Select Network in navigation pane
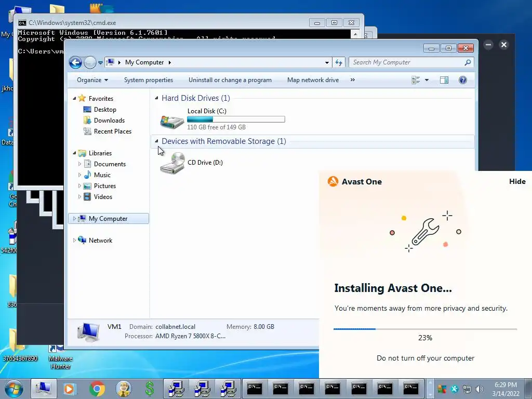 pyautogui.click(x=100, y=240)
